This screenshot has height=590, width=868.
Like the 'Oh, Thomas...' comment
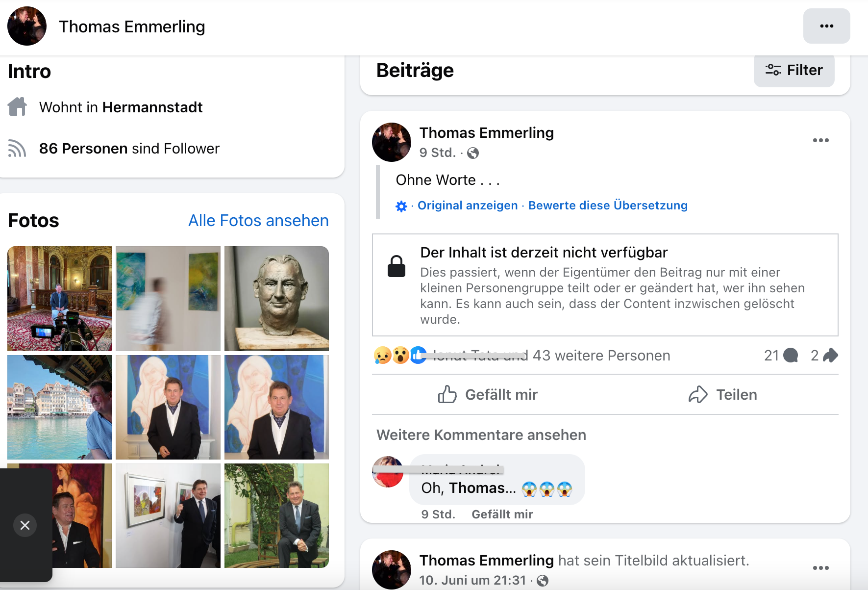pos(502,514)
